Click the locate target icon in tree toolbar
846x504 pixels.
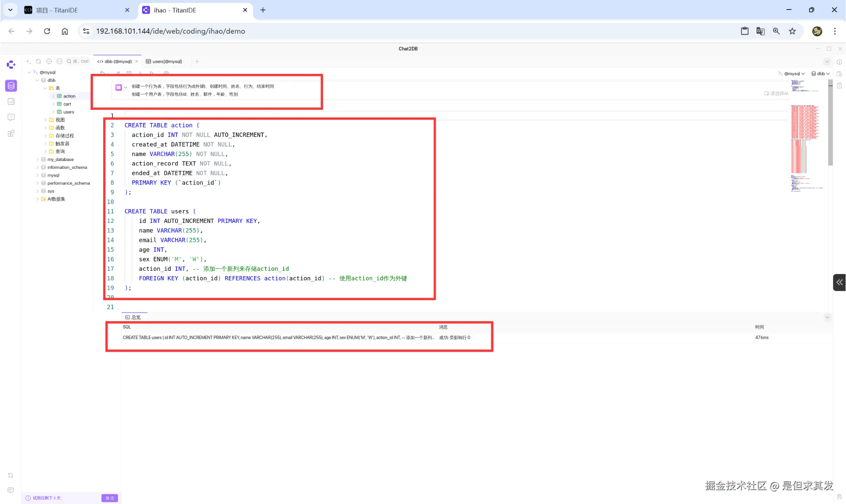[49, 62]
